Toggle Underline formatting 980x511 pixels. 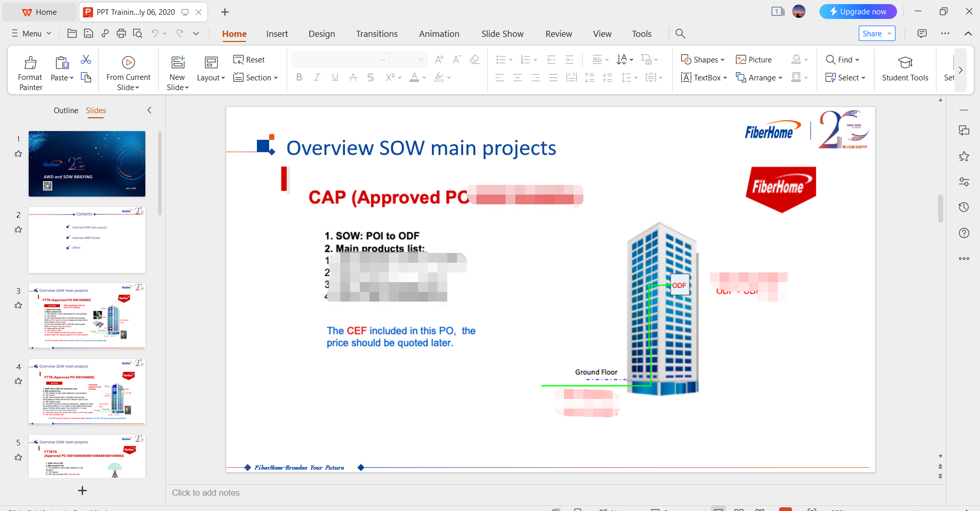pyautogui.click(x=335, y=77)
